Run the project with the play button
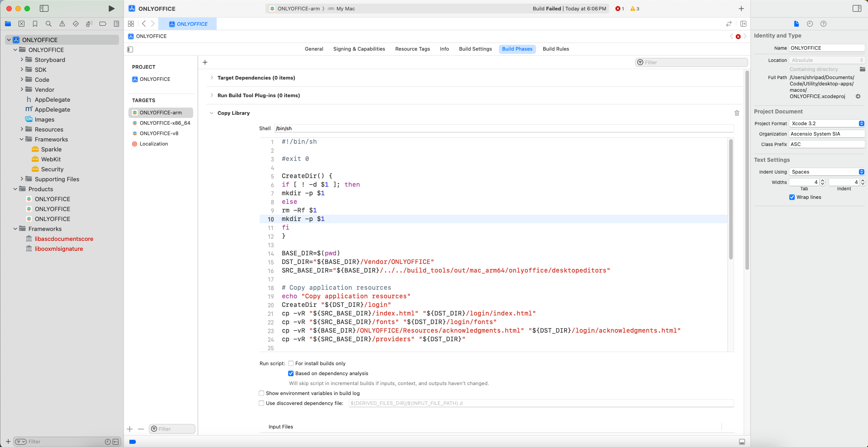868x447 pixels. (111, 9)
